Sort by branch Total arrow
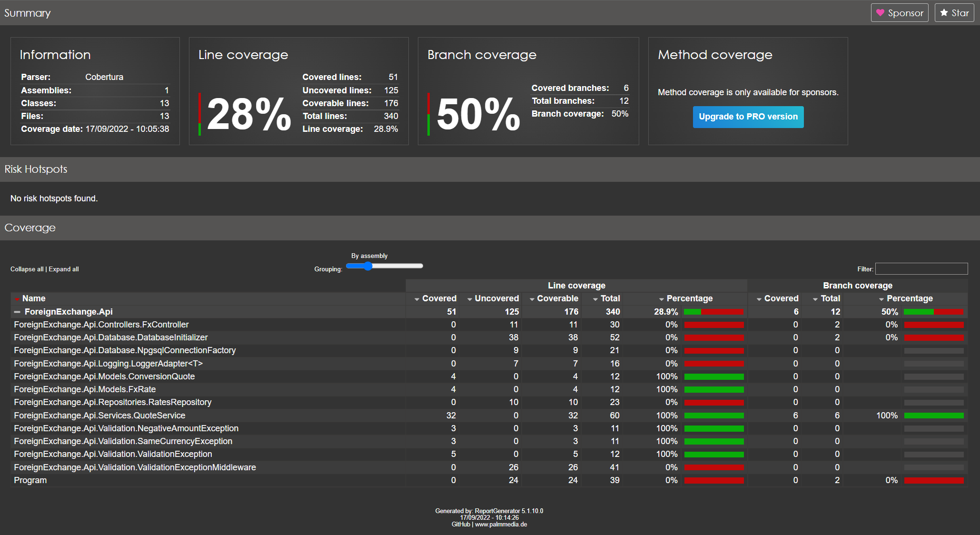This screenshot has height=535, width=980. tap(815, 299)
